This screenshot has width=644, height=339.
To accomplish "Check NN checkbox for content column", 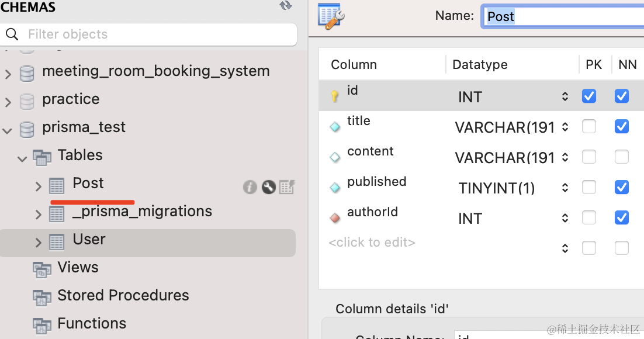I will pyautogui.click(x=622, y=157).
